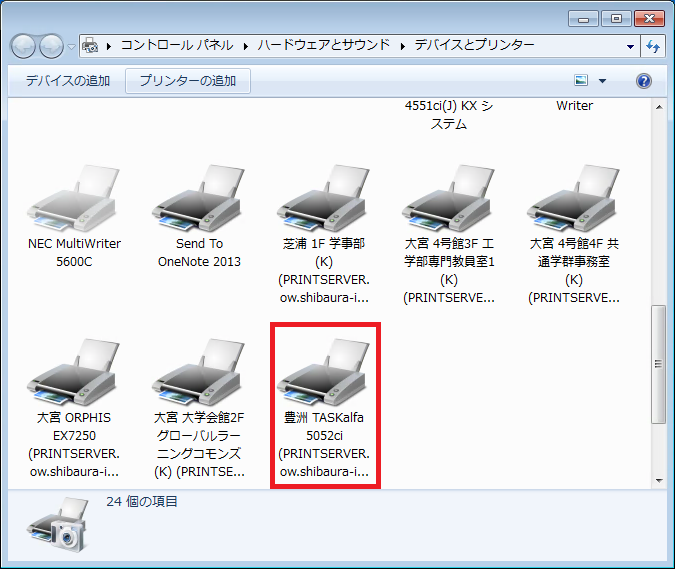Viewport: 675px width, 569px height.
Task: Select the 大宮 4号館4F 共通学群事務室 printer
Action: [x=574, y=203]
